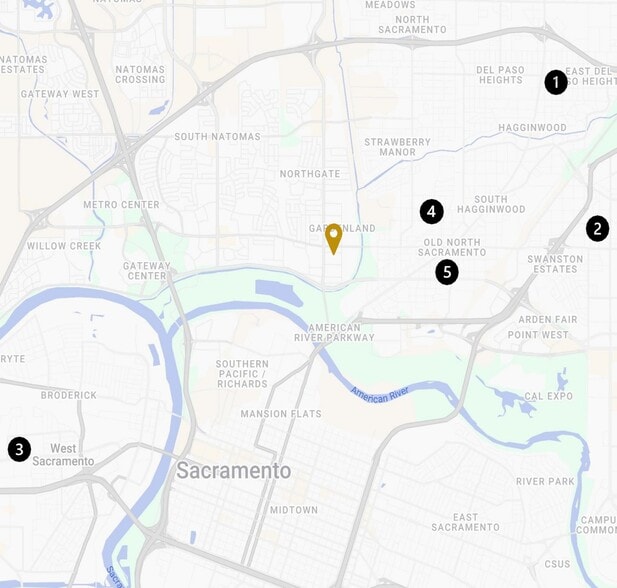
Task: Select the South Natomas label
Action: pos(218,137)
